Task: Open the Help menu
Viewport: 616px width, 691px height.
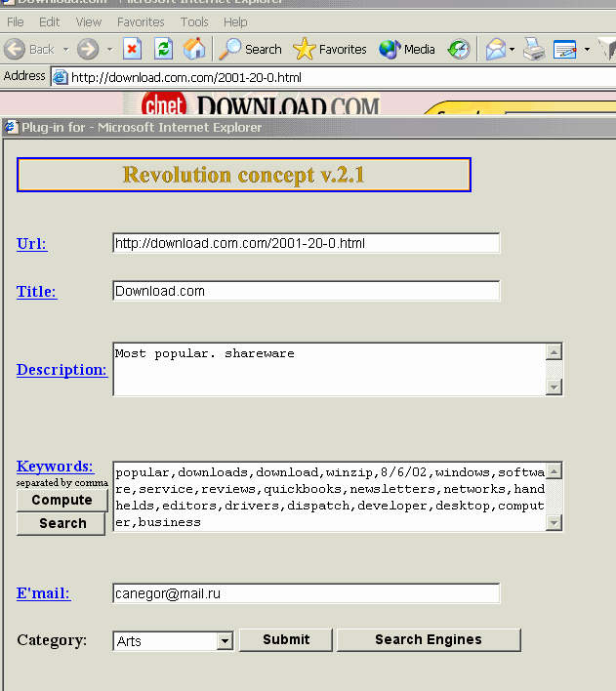Action: coord(235,22)
